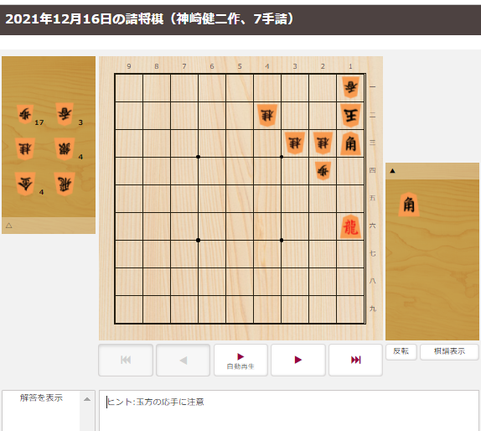Click the pawn piece at square 2-4
This screenshot has width=481, height=431.
coord(323,171)
